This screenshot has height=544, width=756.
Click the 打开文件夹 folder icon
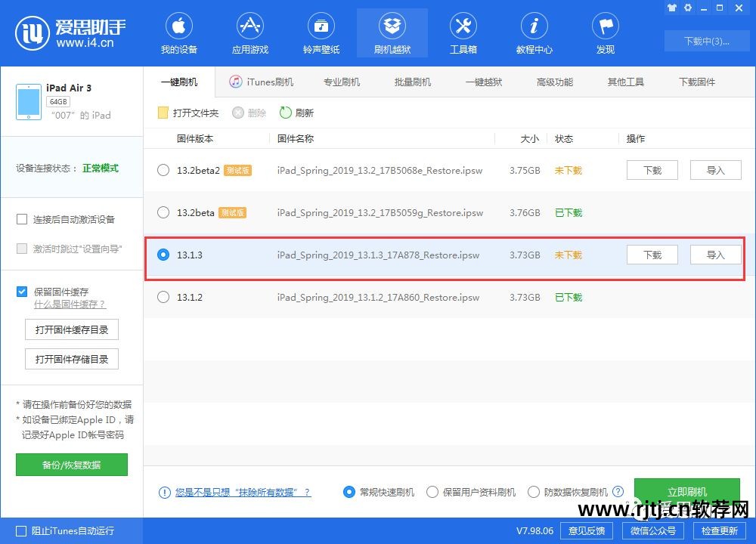tap(163, 113)
